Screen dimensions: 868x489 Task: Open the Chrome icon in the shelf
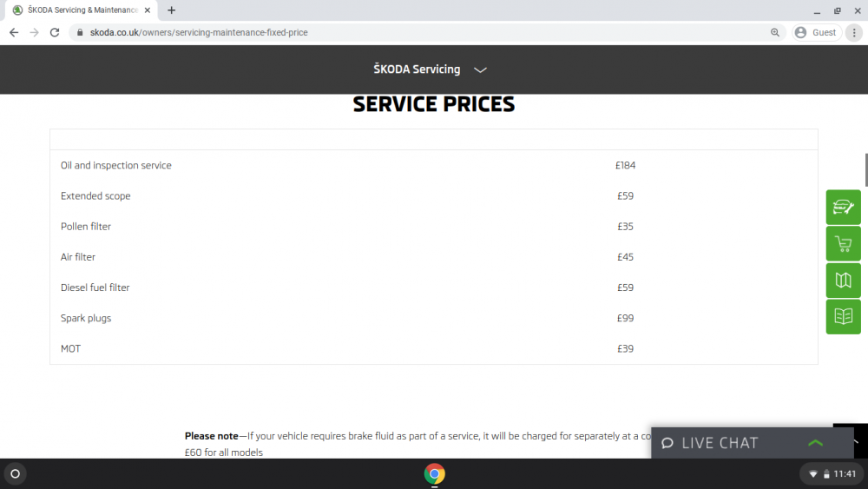pyautogui.click(x=435, y=474)
